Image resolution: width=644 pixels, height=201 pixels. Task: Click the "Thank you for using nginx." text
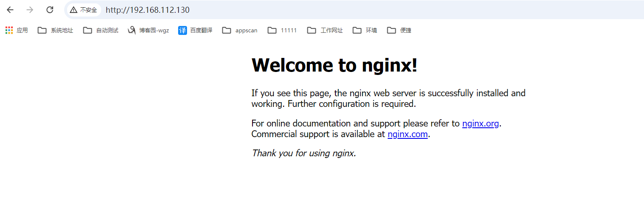304,153
